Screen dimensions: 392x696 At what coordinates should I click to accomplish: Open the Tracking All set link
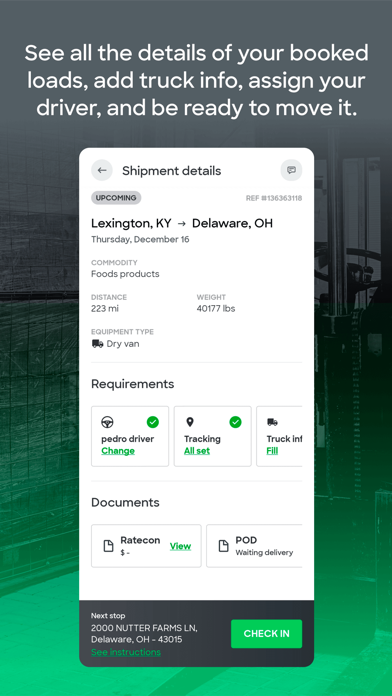click(197, 451)
